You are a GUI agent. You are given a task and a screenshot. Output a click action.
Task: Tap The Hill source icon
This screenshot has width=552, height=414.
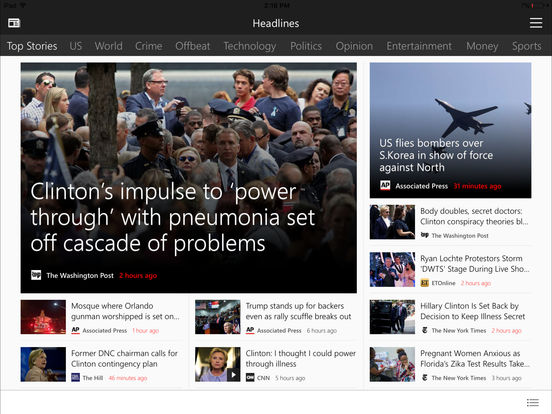75,377
